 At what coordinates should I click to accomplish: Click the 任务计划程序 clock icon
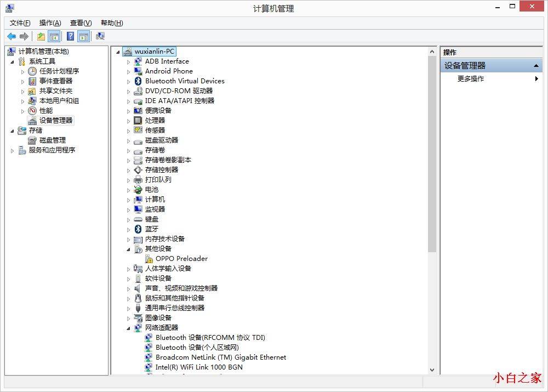tap(32, 71)
